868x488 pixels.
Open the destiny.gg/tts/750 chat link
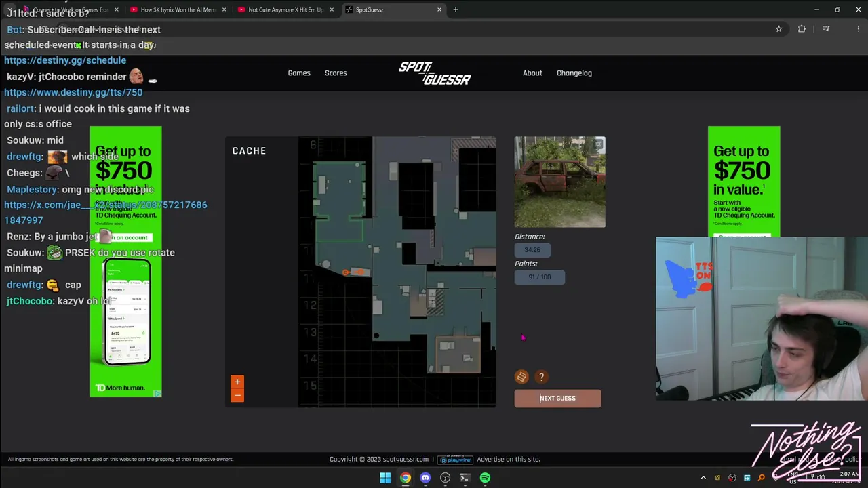click(x=73, y=92)
